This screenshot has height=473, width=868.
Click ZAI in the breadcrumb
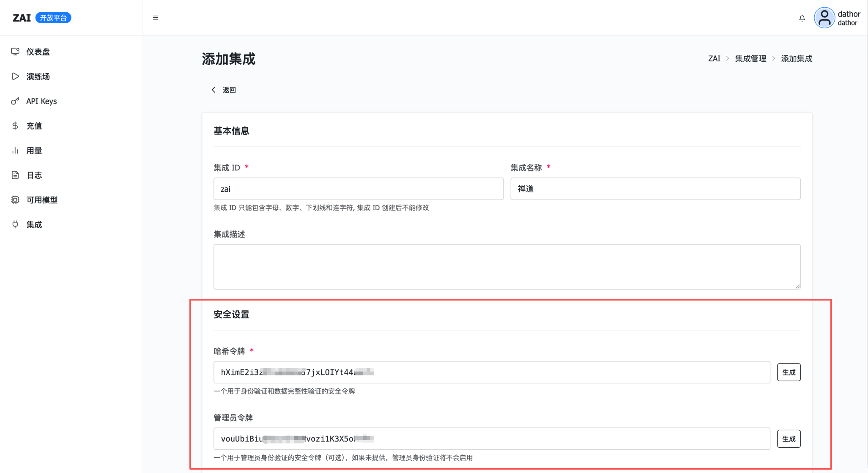coord(714,59)
